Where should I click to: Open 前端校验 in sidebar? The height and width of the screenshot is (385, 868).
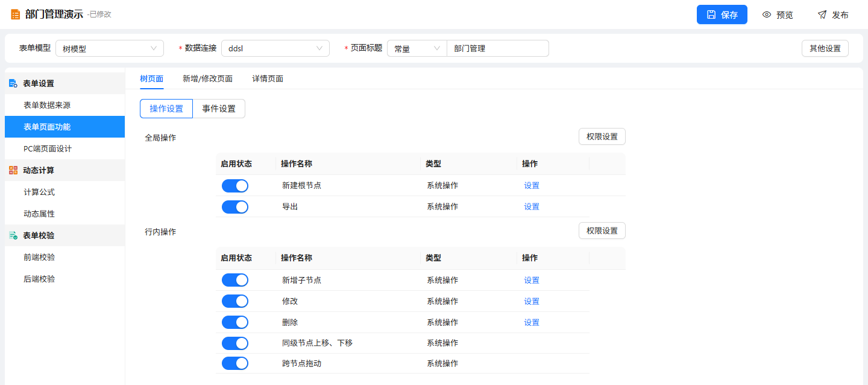[64, 257]
